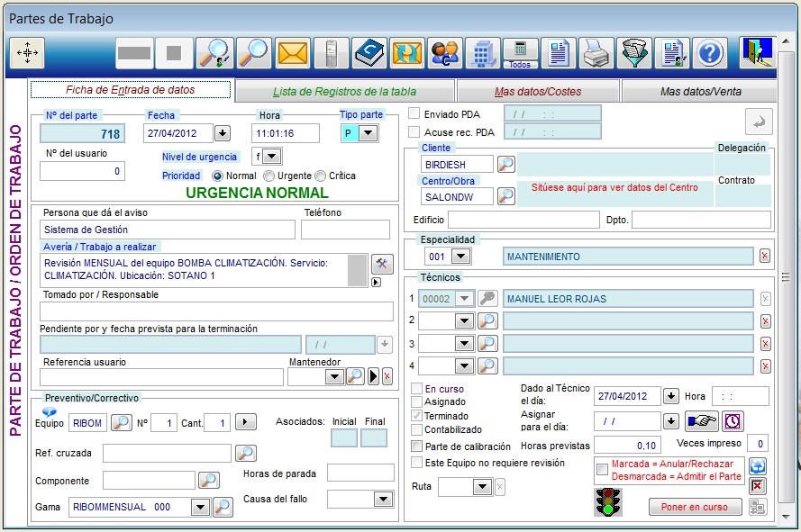The height and width of the screenshot is (532, 801).
Task: Click the purple clock icon
Action: pyautogui.click(x=733, y=421)
